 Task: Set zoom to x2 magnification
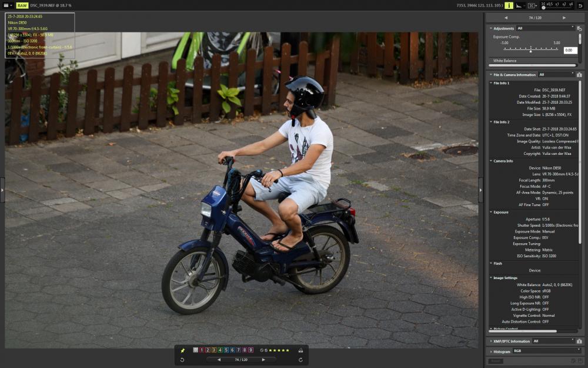click(x=564, y=5)
